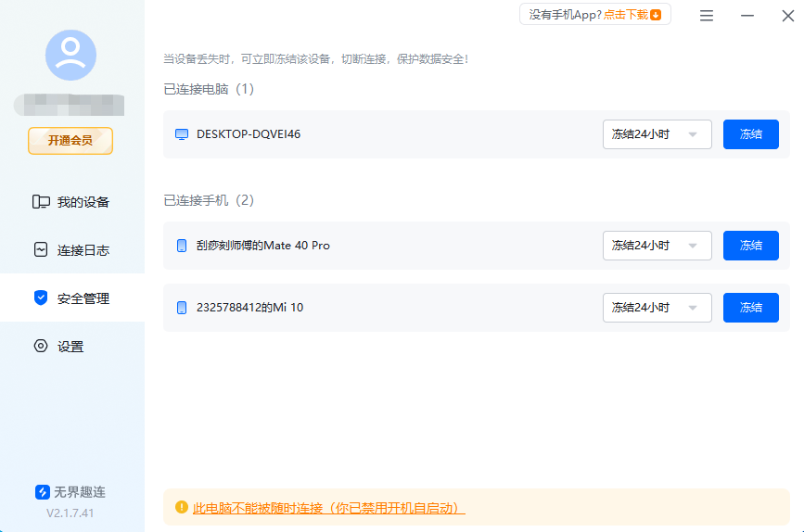Click the phone icon beside Mate 40 Pro
The image size is (804, 532).
tap(182, 246)
